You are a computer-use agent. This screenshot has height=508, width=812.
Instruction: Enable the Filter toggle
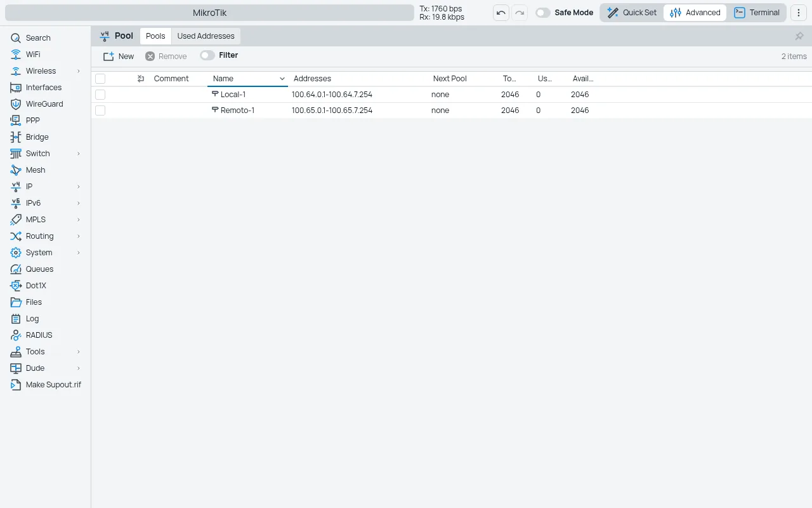coord(207,55)
